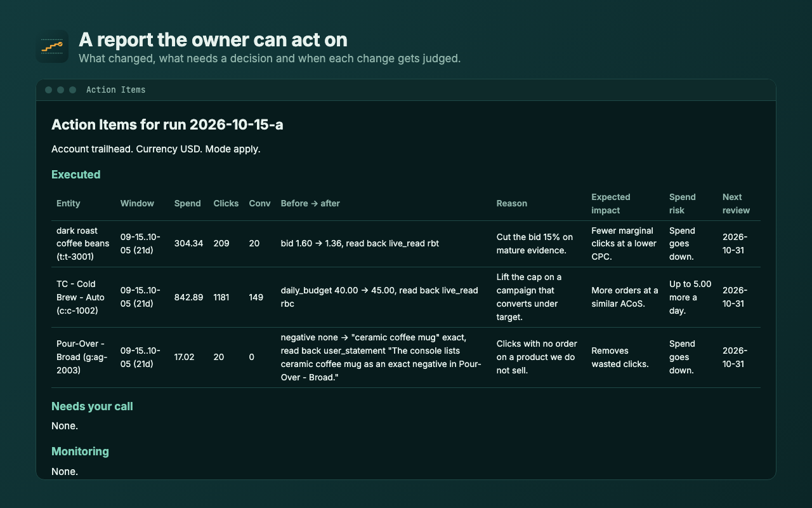This screenshot has height=508, width=812.
Task: Click the "Conv" column header
Action: click(x=259, y=203)
